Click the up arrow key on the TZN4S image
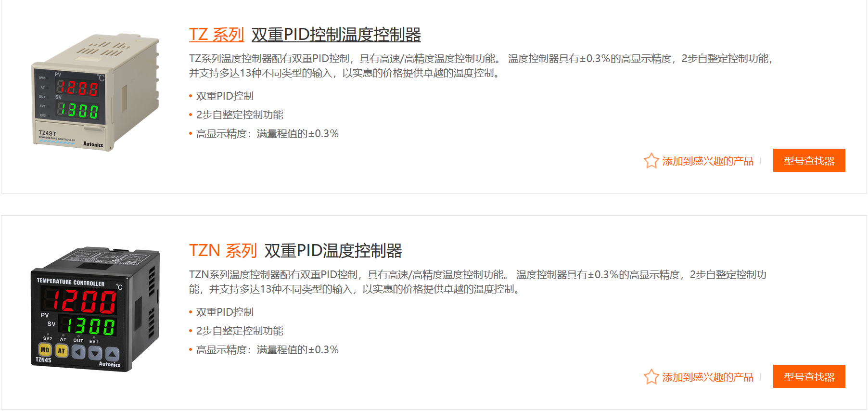868x411 pixels. (x=112, y=355)
